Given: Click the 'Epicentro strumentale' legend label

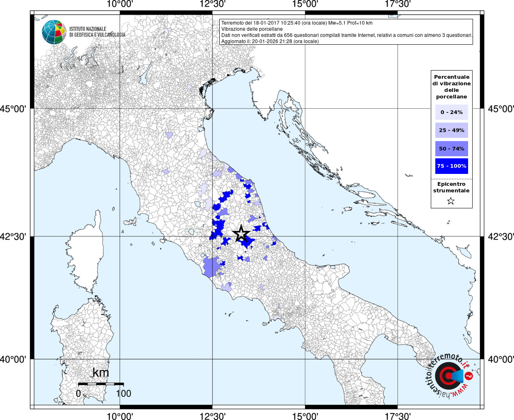Looking at the screenshot, I should point(451,187).
